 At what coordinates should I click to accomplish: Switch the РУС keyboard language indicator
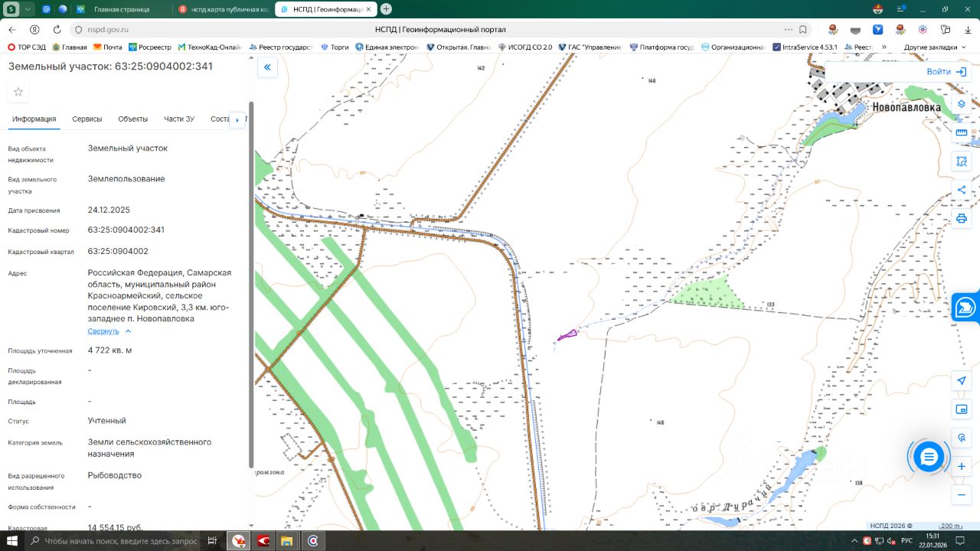pyautogui.click(x=906, y=541)
